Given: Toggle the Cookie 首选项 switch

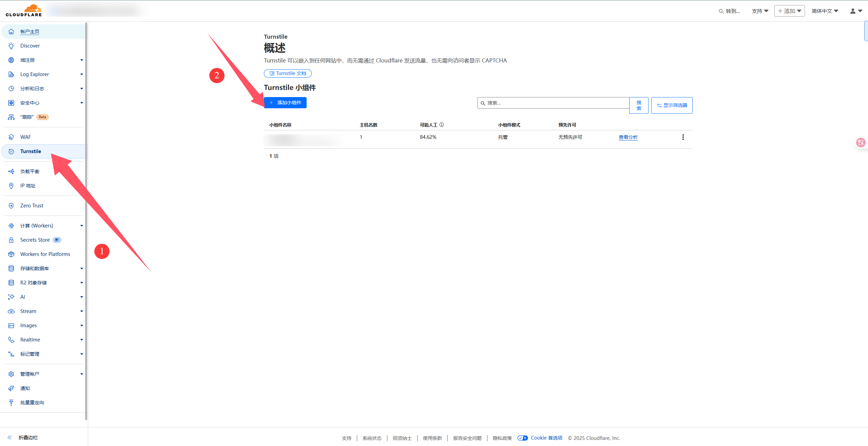Looking at the screenshot, I should tap(522, 438).
